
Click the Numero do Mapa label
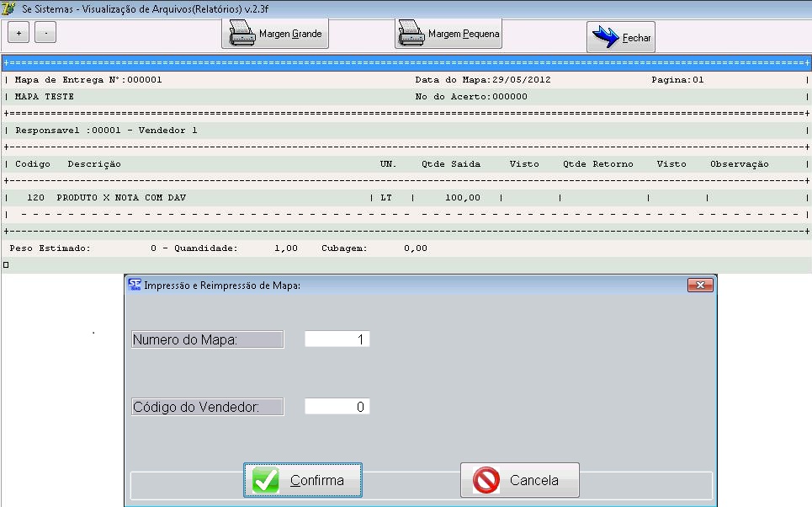207,339
